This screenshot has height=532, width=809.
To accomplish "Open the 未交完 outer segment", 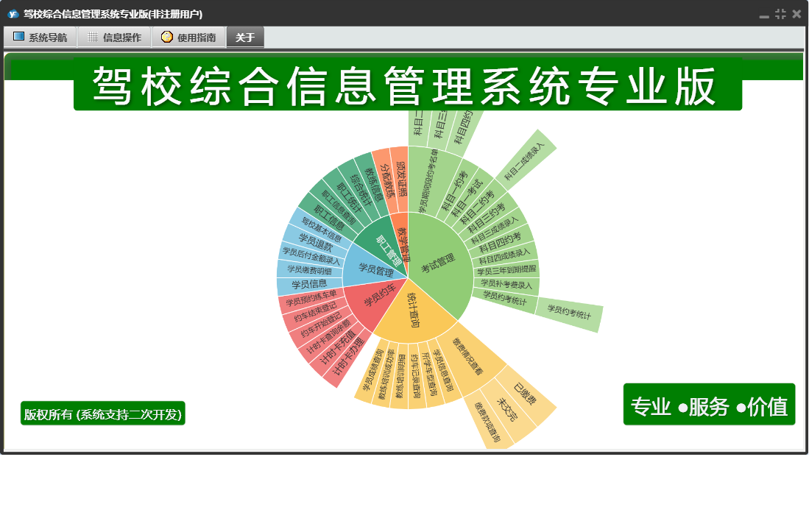I will point(506,409).
